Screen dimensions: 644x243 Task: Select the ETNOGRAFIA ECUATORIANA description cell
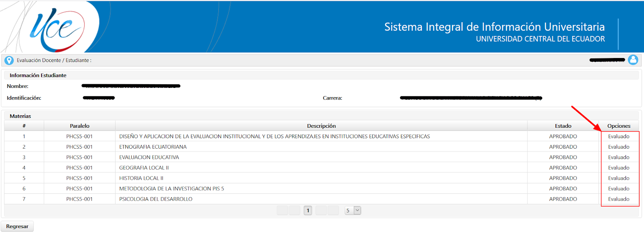coord(321,147)
